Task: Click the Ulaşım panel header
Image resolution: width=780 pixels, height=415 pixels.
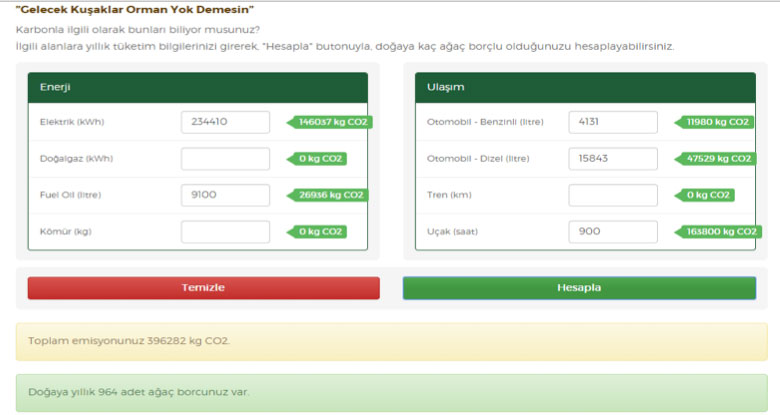Action: tap(584, 87)
